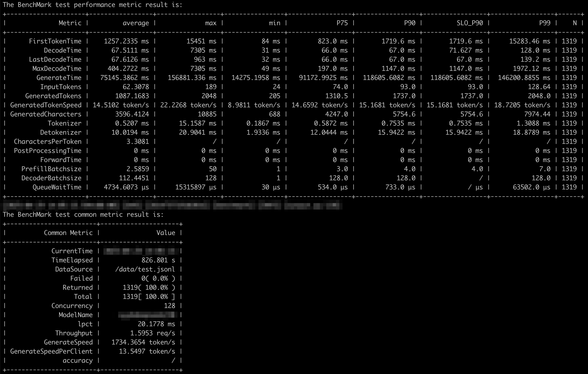The height and width of the screenshot is (374, 588).
Task: Click the DecoderBatchsize average 112.4451
Action: [134, 178]
